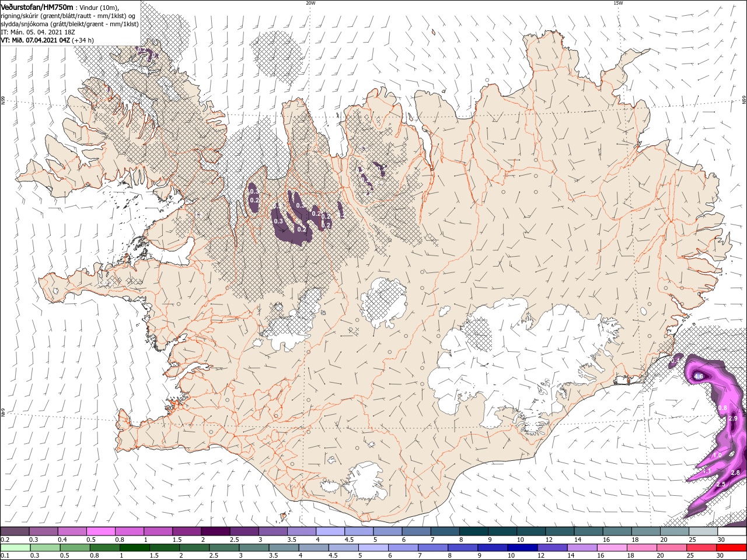Click the Veðurstofan/HM750m title text

37,7
